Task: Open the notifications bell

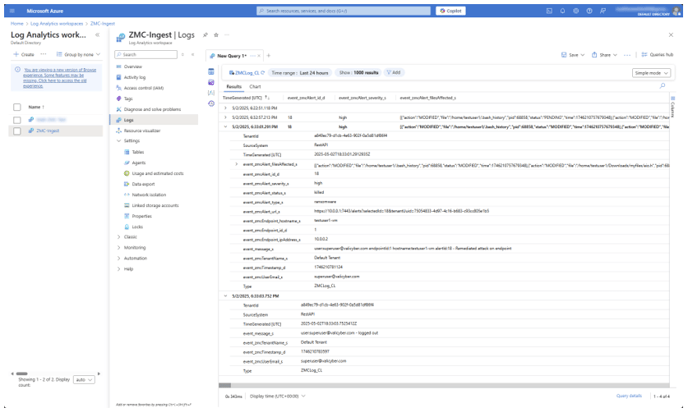Action: tap(563, 11)
